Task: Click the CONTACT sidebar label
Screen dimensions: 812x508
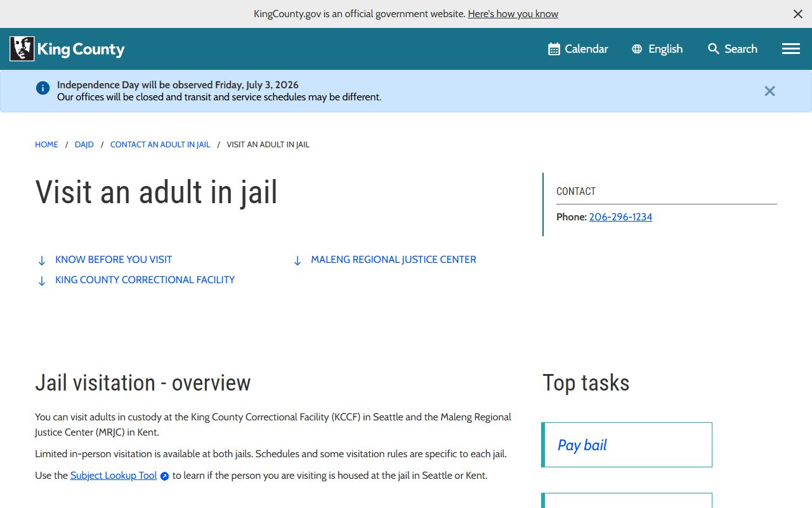Action: [x=576, y=192]
